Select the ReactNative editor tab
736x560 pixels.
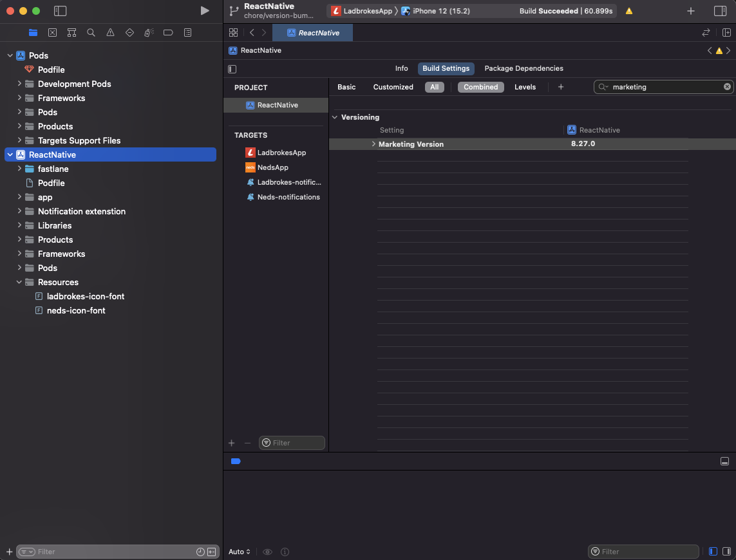click(312, 33)
